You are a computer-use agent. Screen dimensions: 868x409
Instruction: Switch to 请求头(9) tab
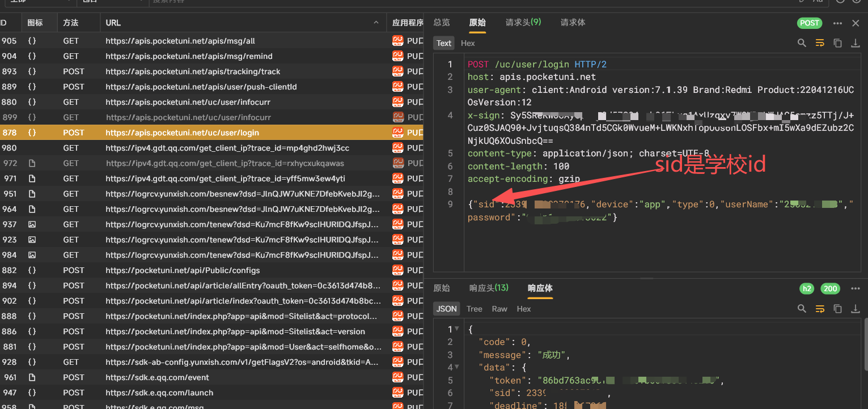tap(523, 23)
